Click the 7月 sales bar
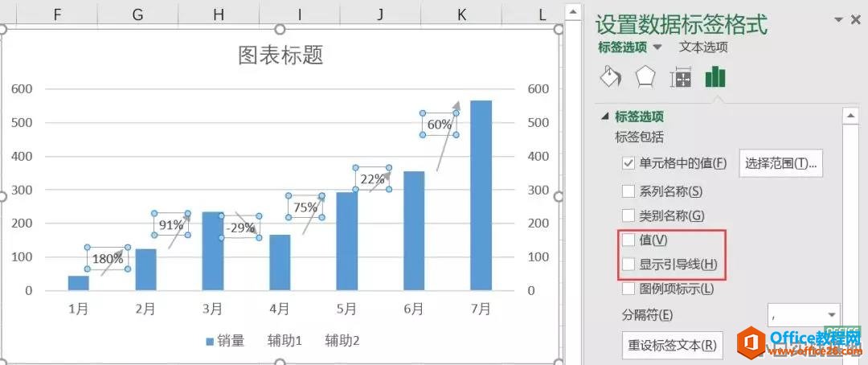 pos(481,195)
